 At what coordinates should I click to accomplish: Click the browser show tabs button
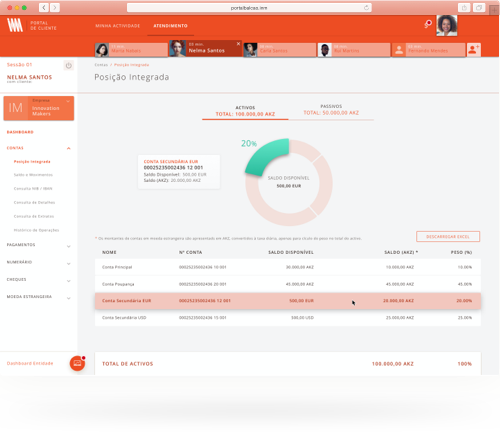(x=479, y=7)
